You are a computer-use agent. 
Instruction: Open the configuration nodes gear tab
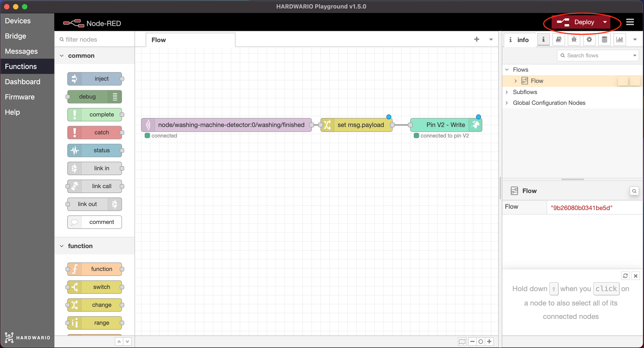[589, 39]
